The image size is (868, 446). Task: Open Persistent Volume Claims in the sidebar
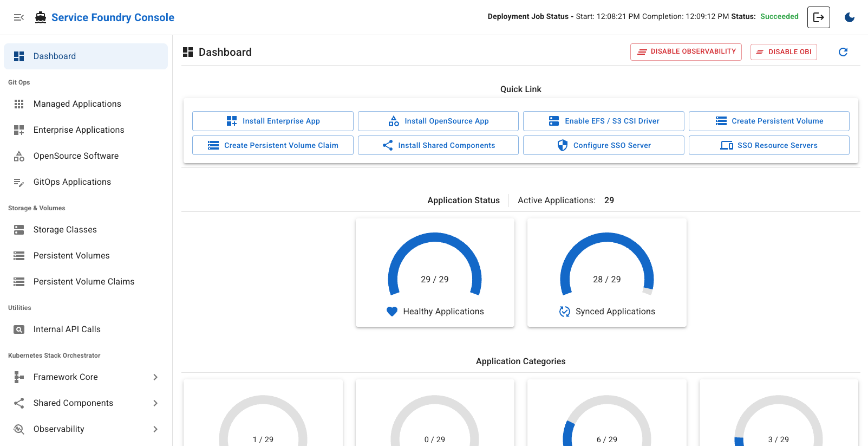(83, 282)
